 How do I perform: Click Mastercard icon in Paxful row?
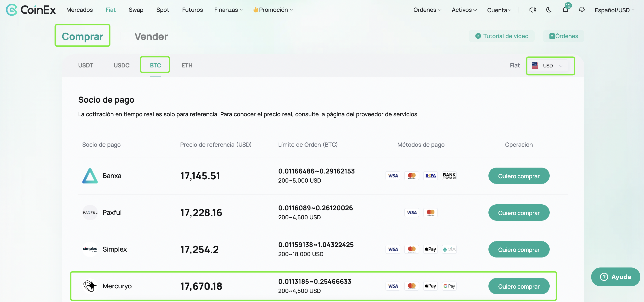(430, 213)
